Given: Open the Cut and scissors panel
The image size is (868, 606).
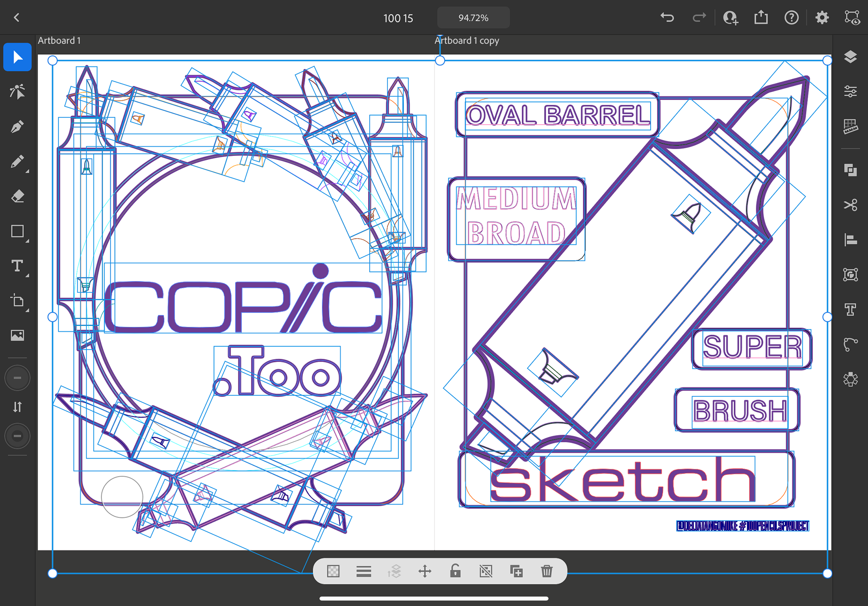Looking at the screenshot, I should (850, 205).
